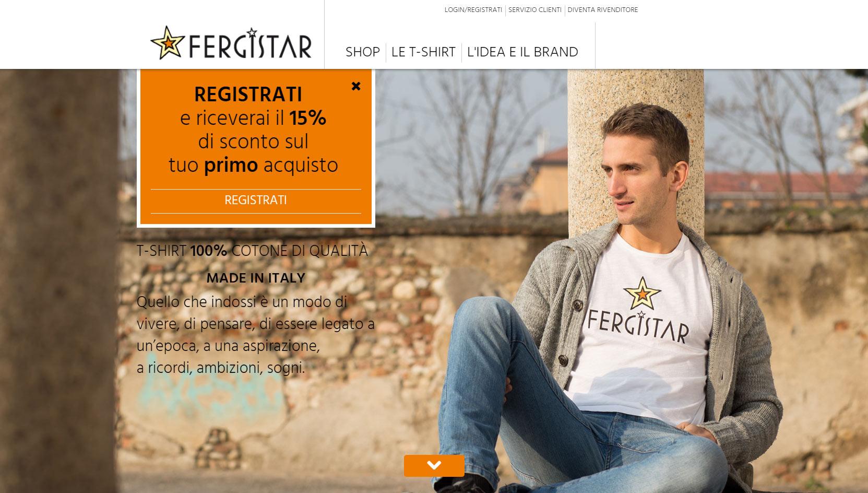Click the orange down-chevron button

pyautogui.click(x=434, y=465)
